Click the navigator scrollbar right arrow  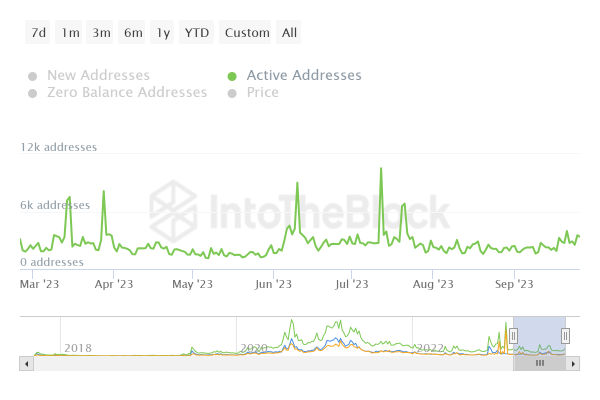click(573, 363)
